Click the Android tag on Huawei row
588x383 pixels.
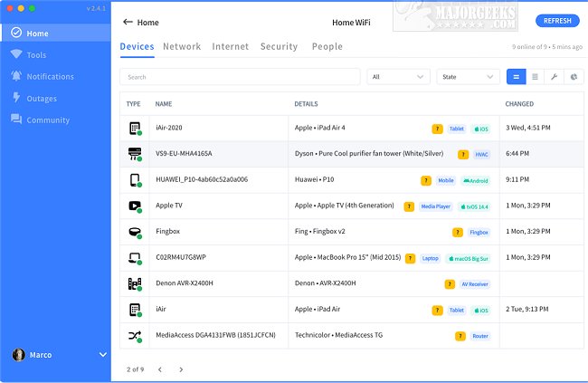[476, 180]
